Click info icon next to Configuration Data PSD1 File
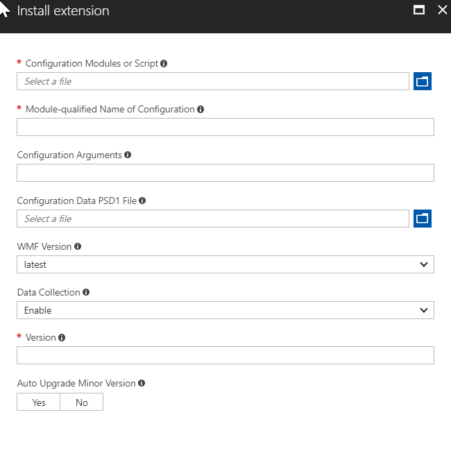The width and height of the screenshot is (451, 476). point(142,201)
